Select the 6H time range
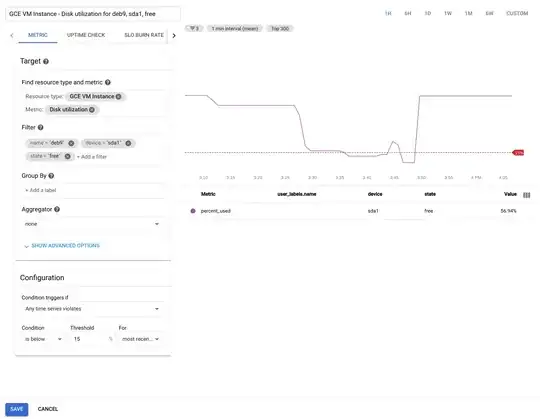The width and height of the screenshot is (540, 419). pos(408,13)
